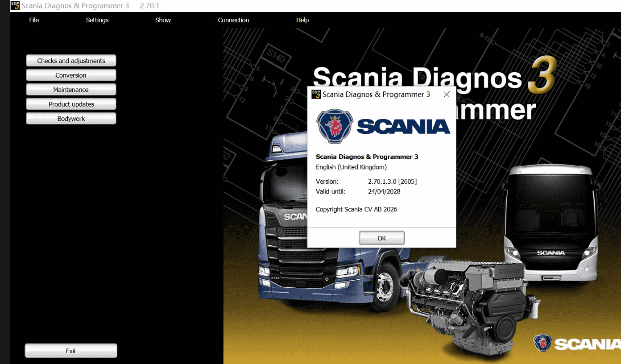
Task: Select the Conversion button
Action: click(x=71, y=75)
